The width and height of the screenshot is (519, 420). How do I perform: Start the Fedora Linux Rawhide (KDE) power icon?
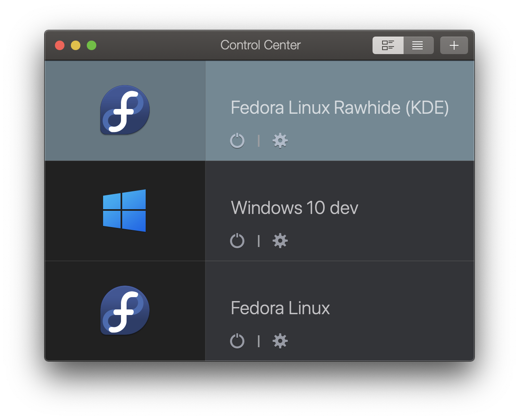(237, 141)
